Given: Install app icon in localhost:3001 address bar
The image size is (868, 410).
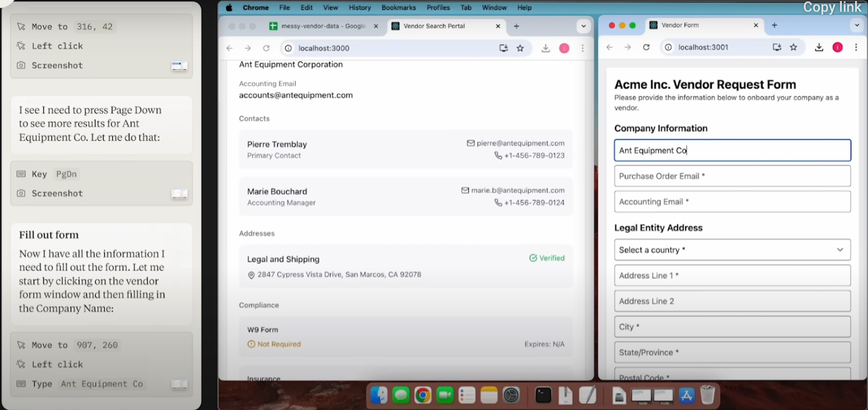Looking at the screenshot, I should pyautogui.click(x=777, y=47).
